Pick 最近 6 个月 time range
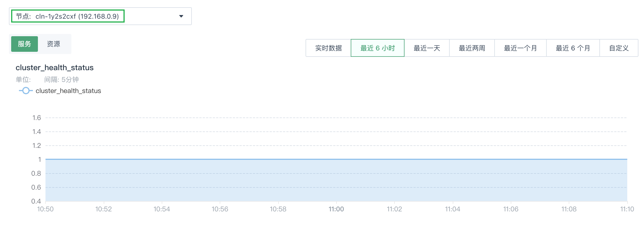 click(x=573, y=48)
